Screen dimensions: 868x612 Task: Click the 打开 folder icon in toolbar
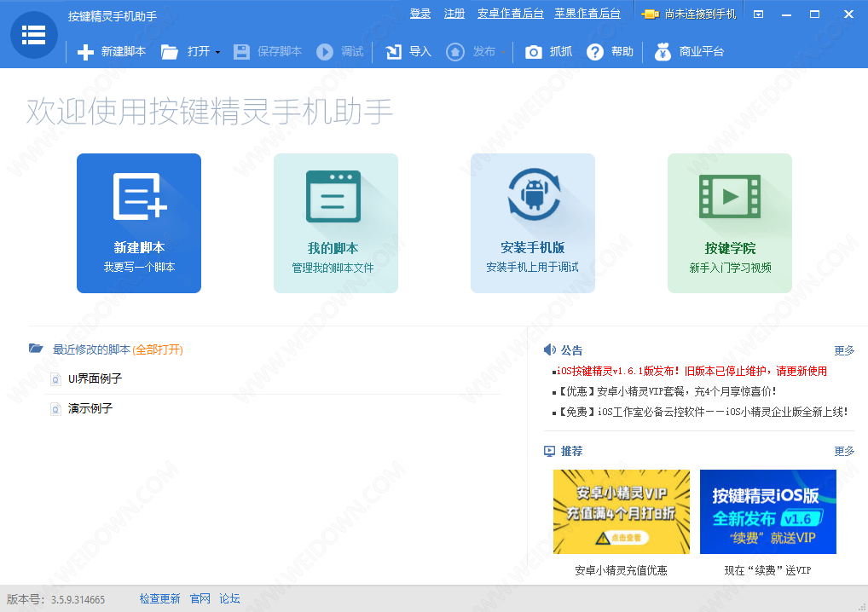(170, 52)
